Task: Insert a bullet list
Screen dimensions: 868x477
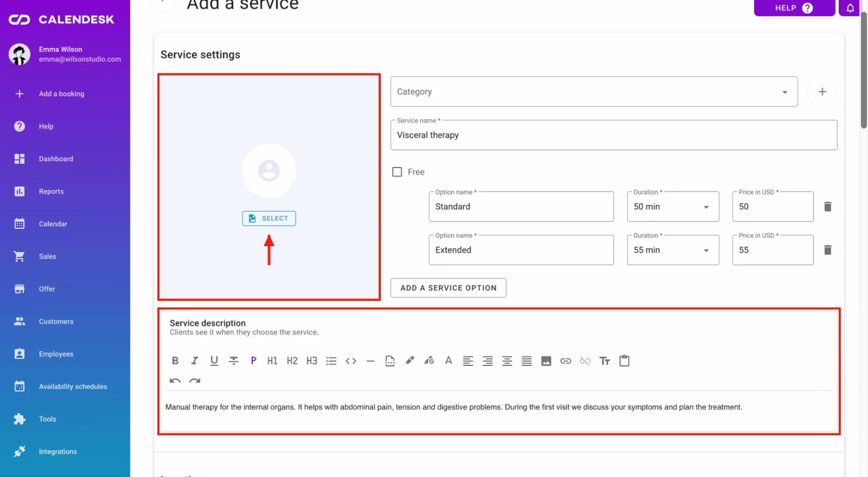Action: (x=331, y=361)
